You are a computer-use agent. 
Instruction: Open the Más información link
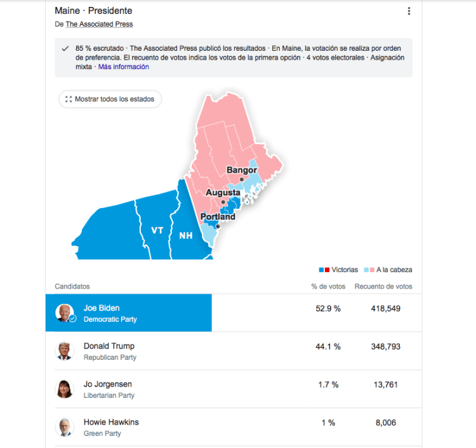[x=124, y=67]
